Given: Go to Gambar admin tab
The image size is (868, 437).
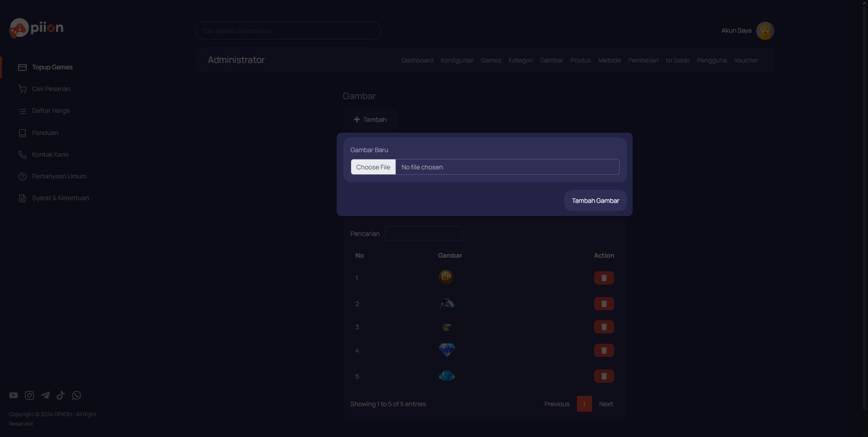Looking at the screenshot, I should tap(552, 60).
